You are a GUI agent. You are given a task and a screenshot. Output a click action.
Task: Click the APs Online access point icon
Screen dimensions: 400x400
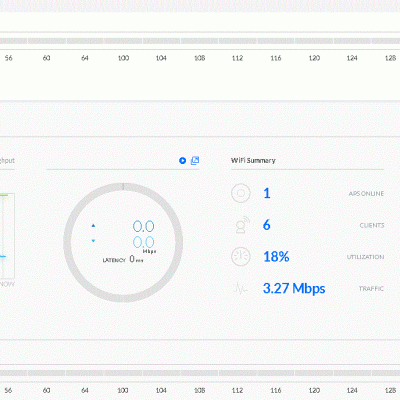(x=241, y=193)
